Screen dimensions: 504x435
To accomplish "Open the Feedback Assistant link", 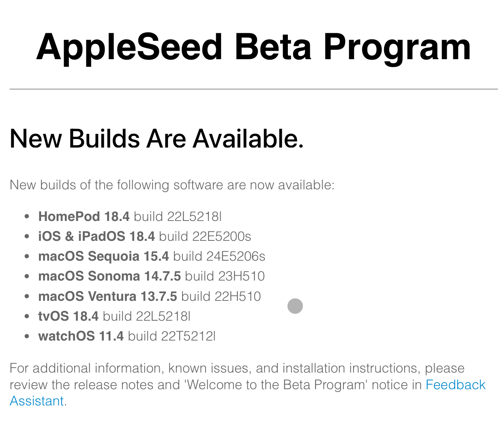I will click(455, 385).
